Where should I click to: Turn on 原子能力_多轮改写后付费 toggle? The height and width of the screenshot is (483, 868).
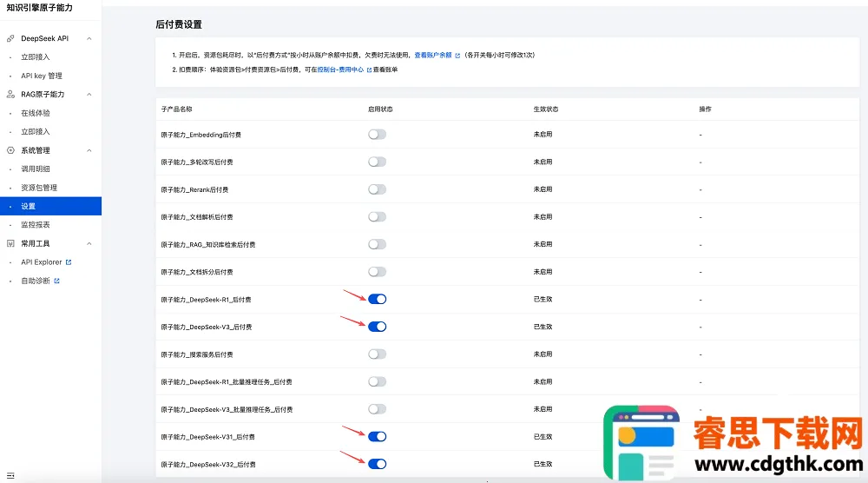(377, 162)
